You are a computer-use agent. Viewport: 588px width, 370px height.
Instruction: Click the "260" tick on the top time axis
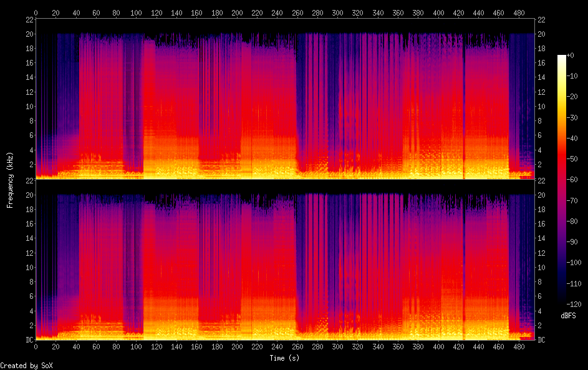(x=297, y=12)
